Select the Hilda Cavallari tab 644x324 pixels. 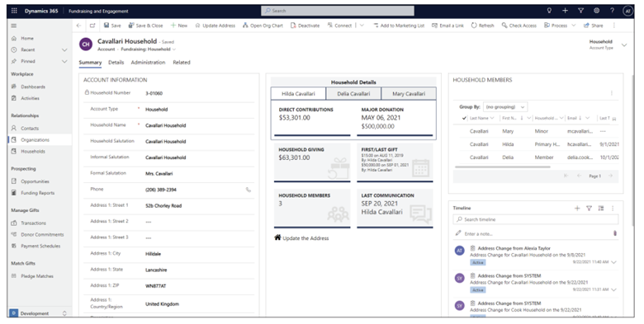pos(298,93)
